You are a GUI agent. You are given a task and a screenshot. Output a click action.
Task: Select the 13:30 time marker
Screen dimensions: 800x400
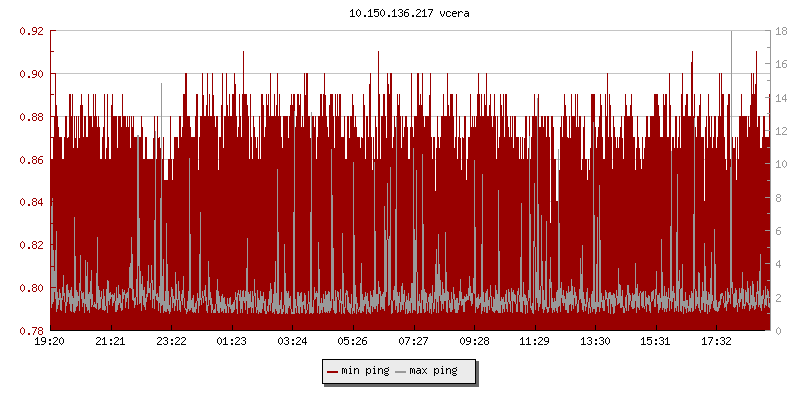pyautogui.click(x=595, y=342)
